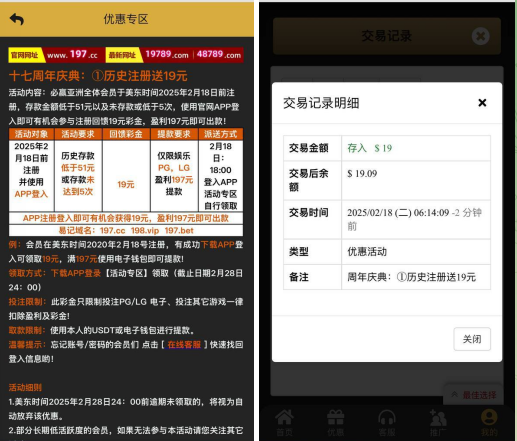Click the 48789.com address in banner
The image size is (517, 441).
[x=219, y=54]
